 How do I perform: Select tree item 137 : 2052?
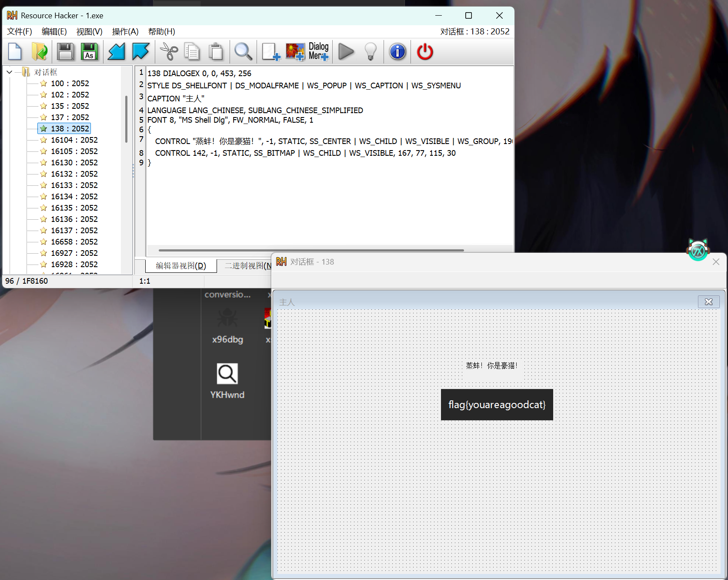(x=70, y=117)
